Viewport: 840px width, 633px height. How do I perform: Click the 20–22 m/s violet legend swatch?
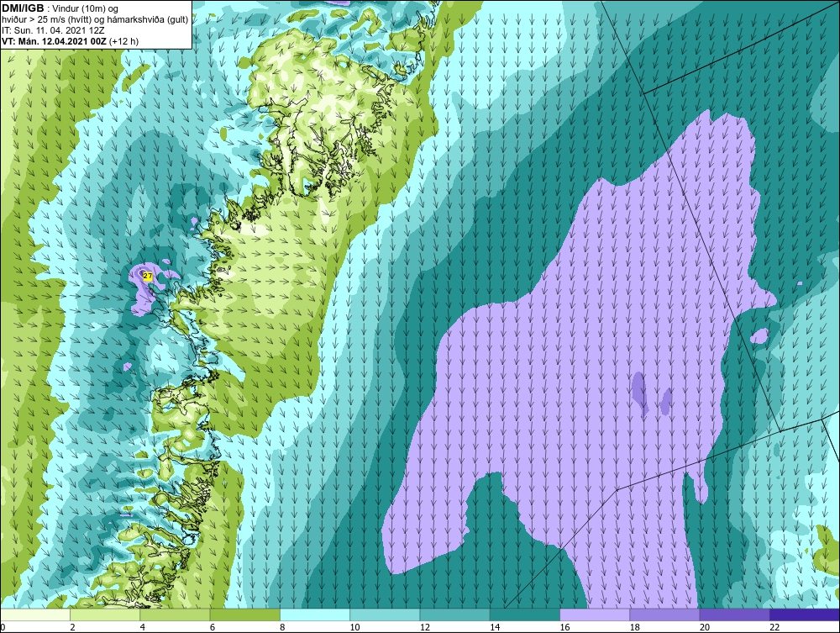[734, 615]
